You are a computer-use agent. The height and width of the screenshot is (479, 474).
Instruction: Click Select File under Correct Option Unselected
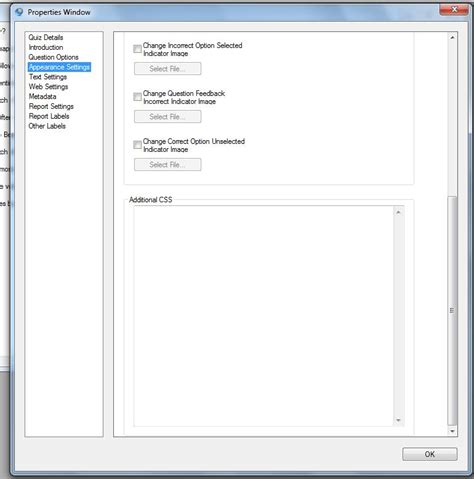(x=167, y=165)
